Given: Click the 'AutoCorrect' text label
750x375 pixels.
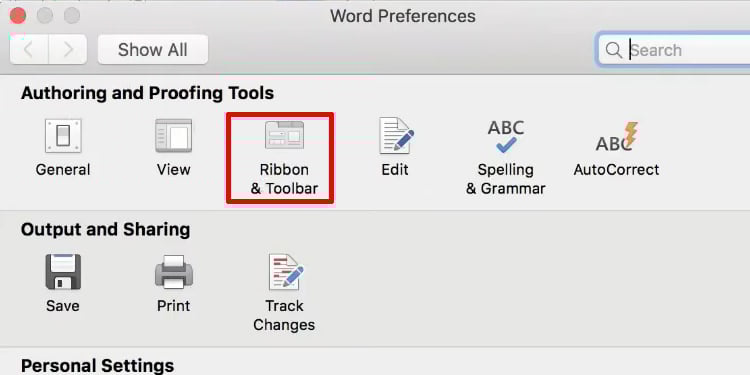Looking at the screenshot, I should click(617, 170).
